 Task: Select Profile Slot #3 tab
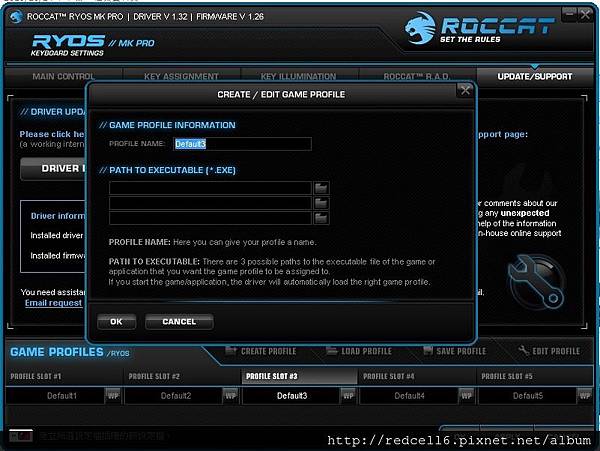(300, 376)
